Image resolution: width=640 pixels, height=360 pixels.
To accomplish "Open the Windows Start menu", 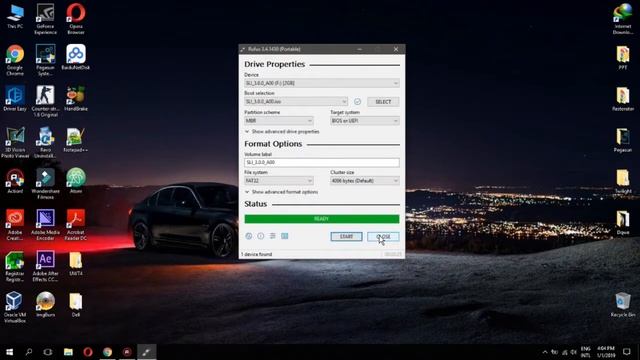I will click(x=10, y=352).
